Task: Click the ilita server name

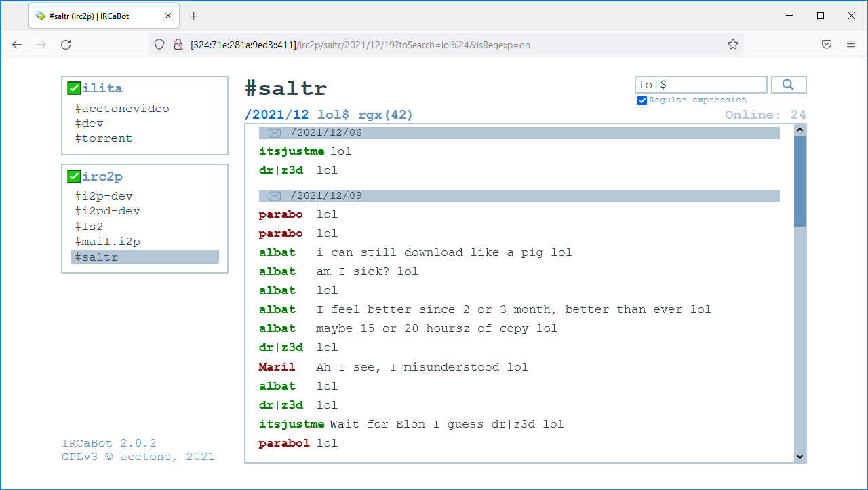Action: pos(102,88)
